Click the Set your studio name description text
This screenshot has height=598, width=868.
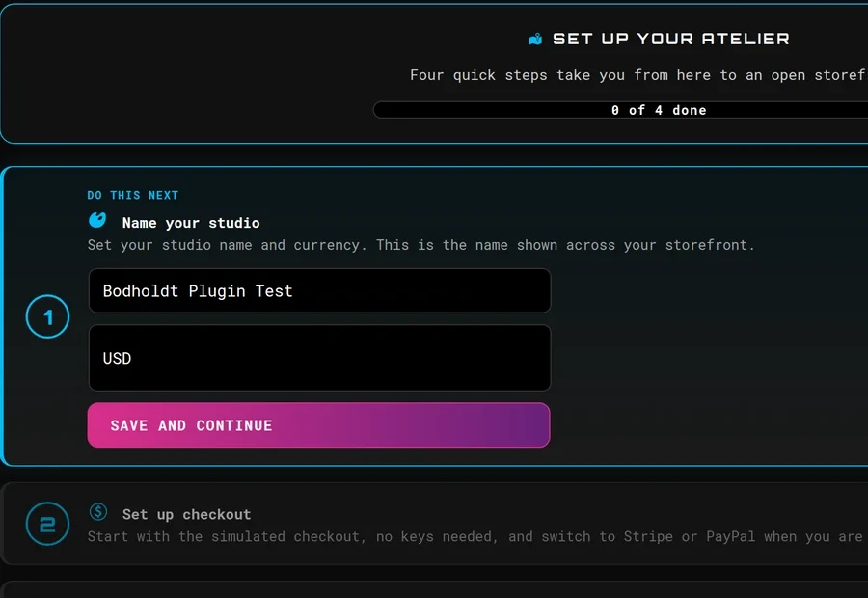[421, 245]
